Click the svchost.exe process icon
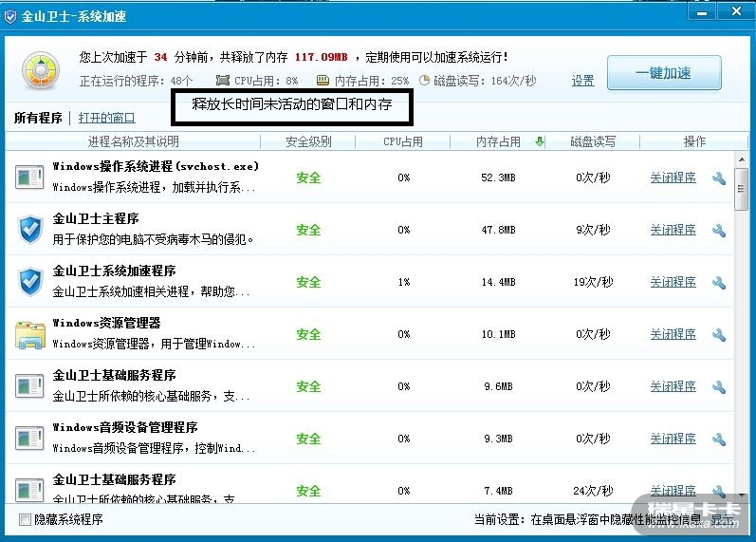This screenshot has height=542, width=756. point(29,178)
